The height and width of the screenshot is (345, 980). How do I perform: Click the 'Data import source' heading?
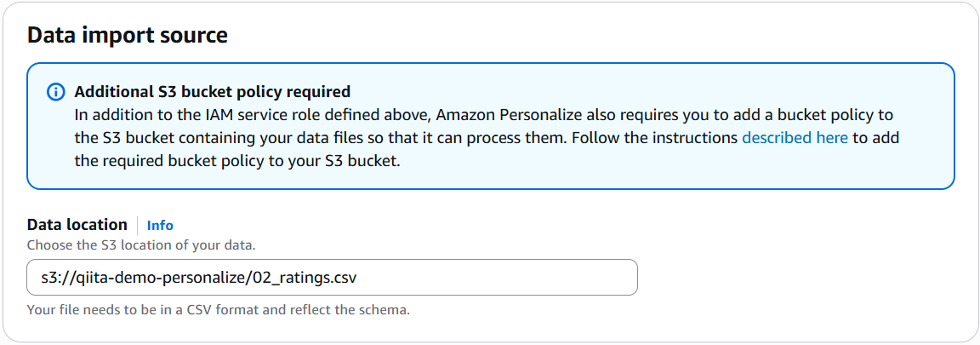[x=128, y=36]
